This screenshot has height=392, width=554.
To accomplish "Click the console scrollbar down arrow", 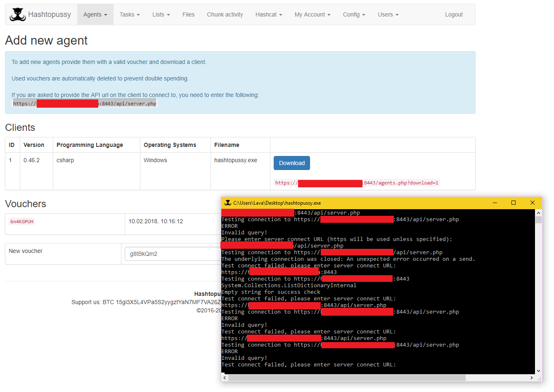I will coord(538,371).
